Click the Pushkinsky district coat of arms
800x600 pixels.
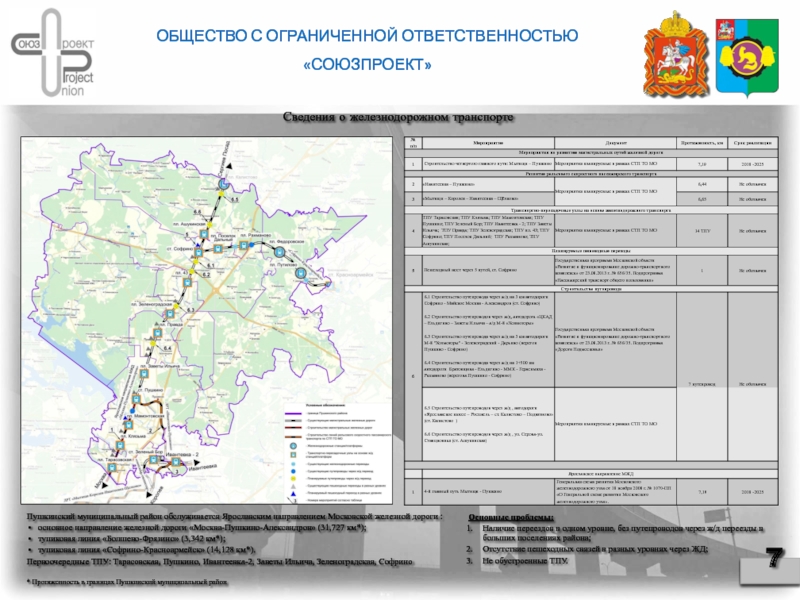pos(747,57)
